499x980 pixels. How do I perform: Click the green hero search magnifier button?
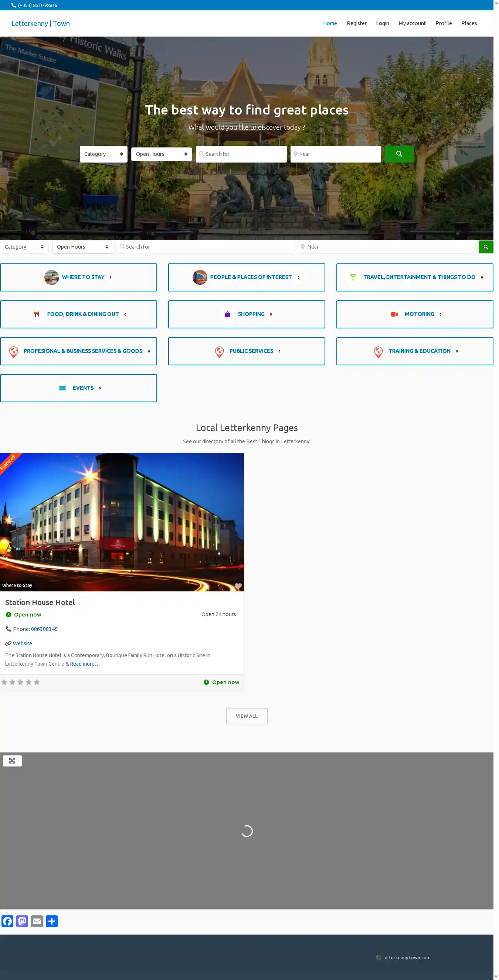(398, 154)
